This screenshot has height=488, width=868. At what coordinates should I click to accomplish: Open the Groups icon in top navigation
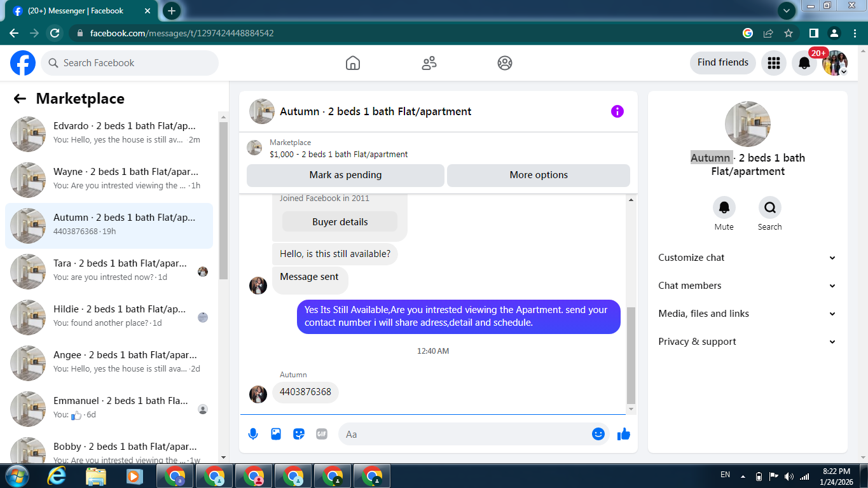[x=505, y=63]
